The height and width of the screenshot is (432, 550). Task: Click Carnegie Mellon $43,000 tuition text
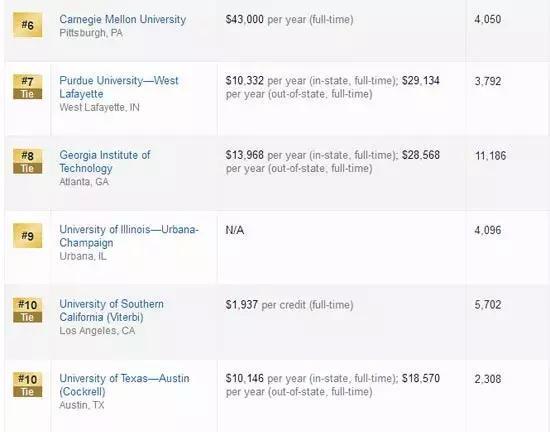(x=289, y=19)
